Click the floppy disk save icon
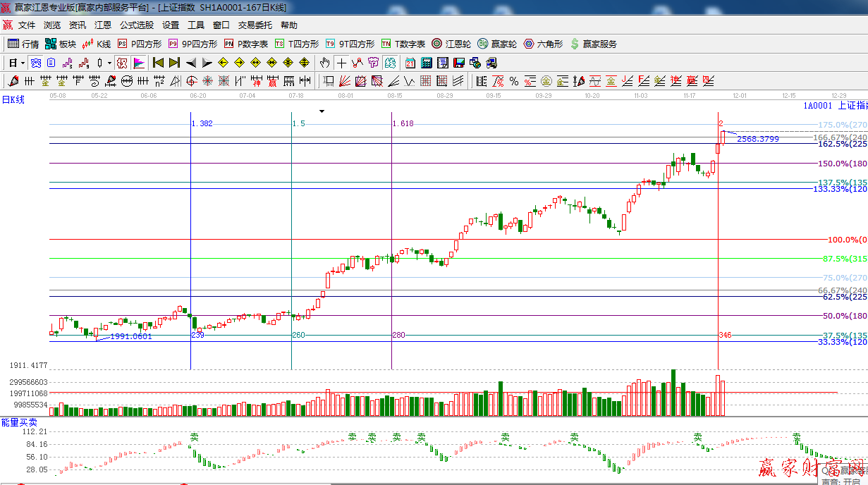The width and height of the screenshot is (868, 485). [459, 63]
